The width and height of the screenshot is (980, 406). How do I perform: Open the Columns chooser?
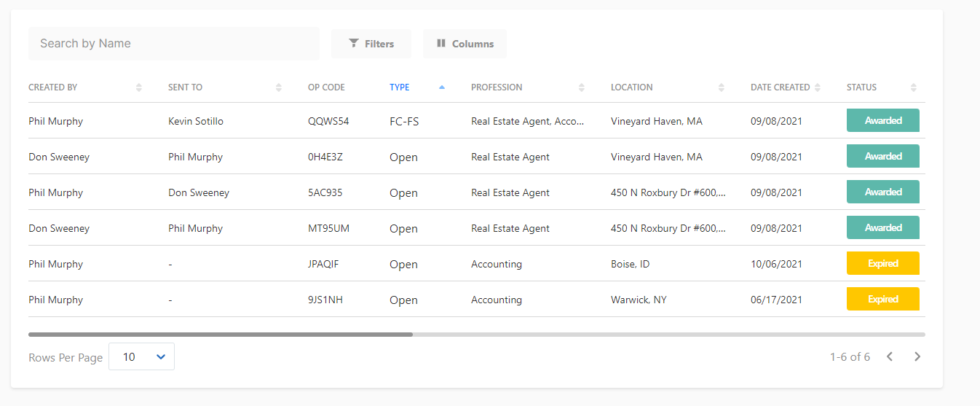pos(465,44)
